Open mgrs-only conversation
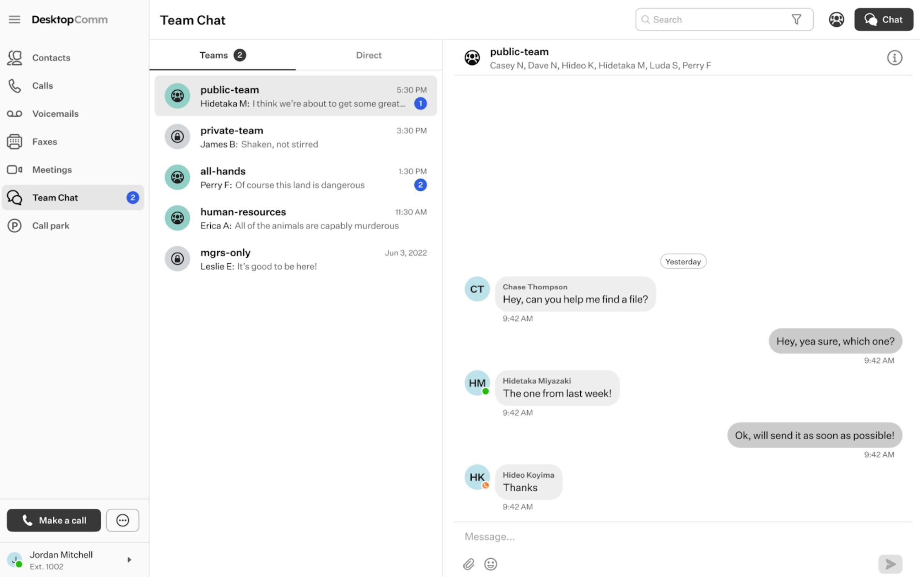924x577 pixels. [x=295, y=259]
